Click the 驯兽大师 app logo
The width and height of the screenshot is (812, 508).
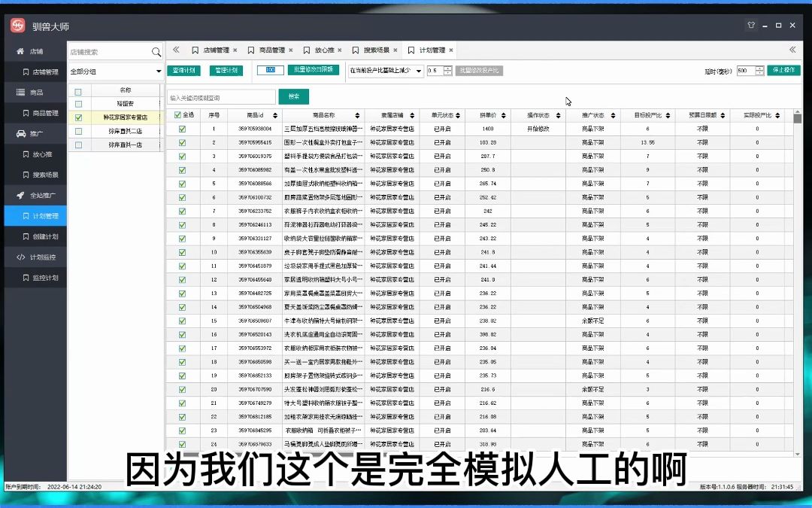click(x=17, y=26)
